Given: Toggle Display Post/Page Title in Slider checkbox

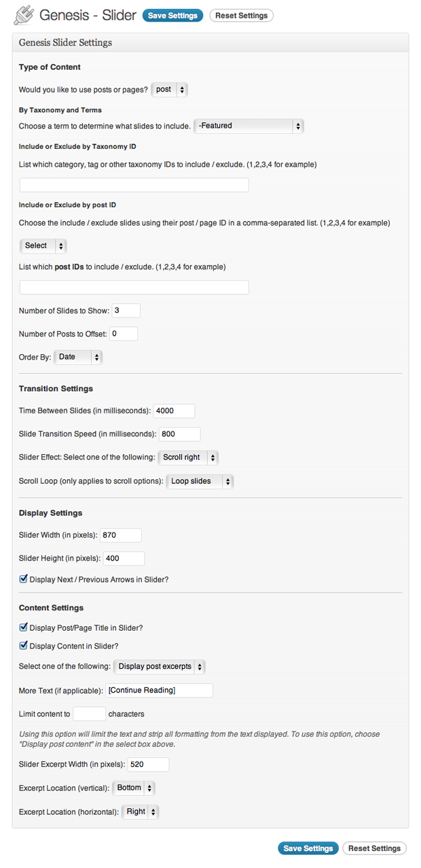Looking at the screenshot, I should [24, 628].
